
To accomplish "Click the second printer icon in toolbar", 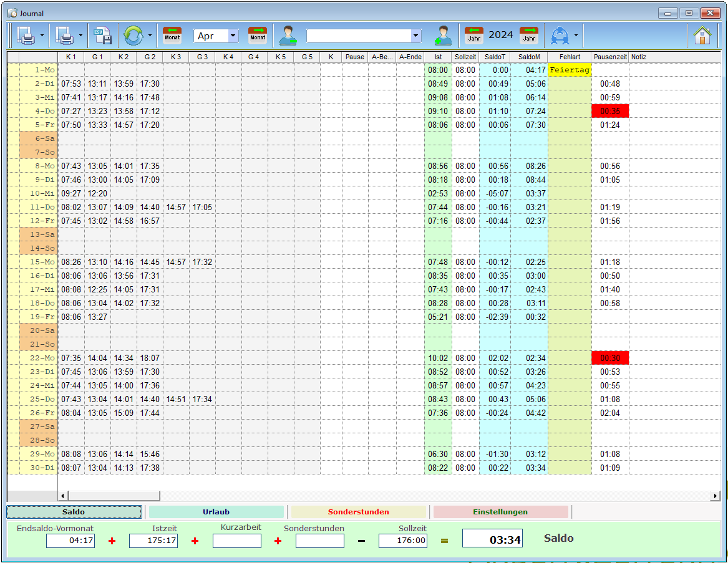I will tap(64, 36).
